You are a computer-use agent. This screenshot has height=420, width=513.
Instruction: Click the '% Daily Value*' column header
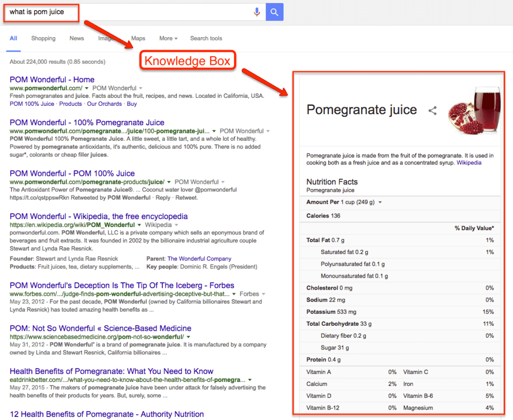pyautogui.click(x=474, y=228)
